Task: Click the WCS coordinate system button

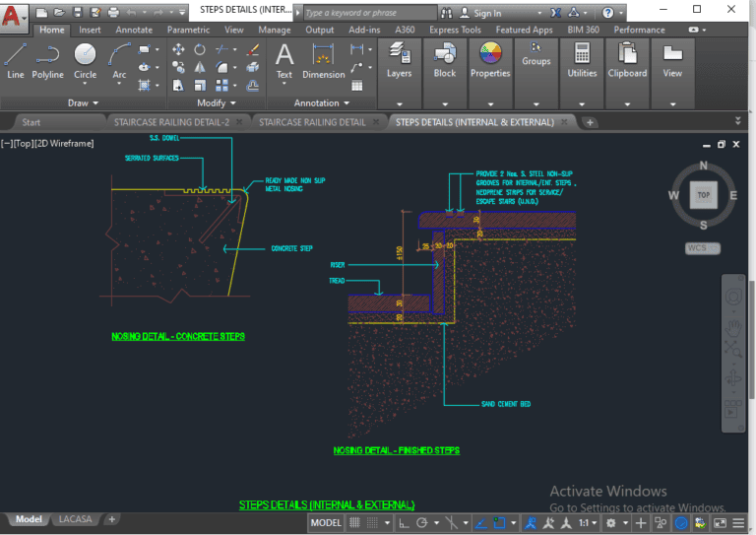Action: click(703, 248)
